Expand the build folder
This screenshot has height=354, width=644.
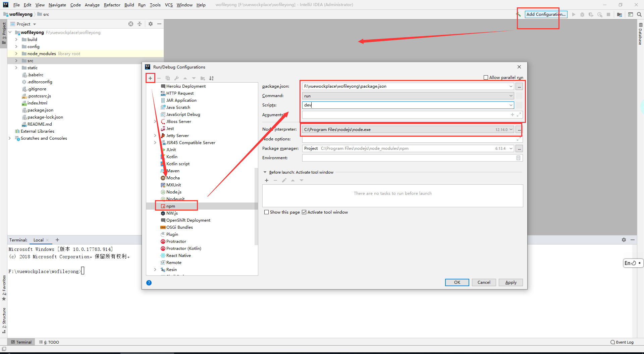coord(16,40)
